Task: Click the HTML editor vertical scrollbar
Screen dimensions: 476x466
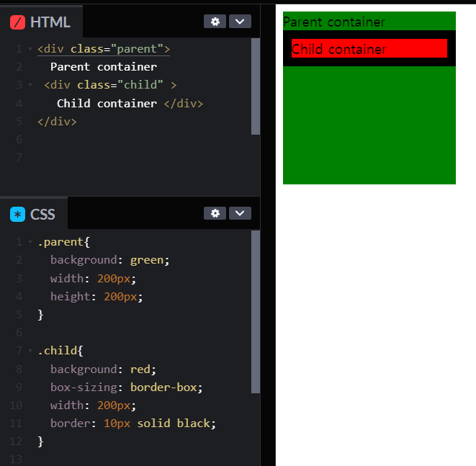Action: point(256,86)
